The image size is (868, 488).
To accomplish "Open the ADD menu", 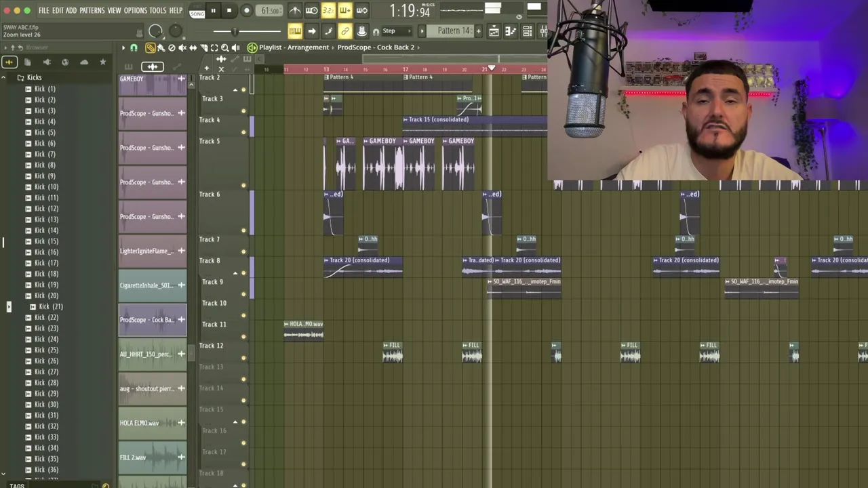I will click(71, 10).
